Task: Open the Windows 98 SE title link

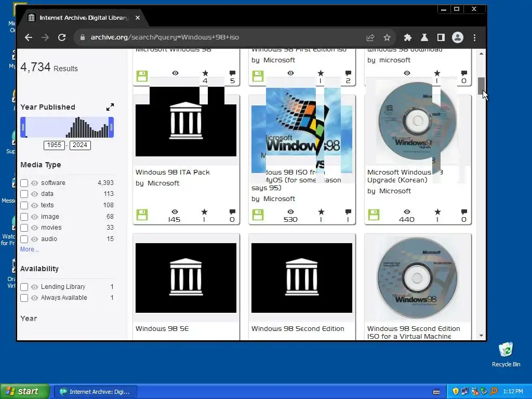Action: tap(162, 329)
